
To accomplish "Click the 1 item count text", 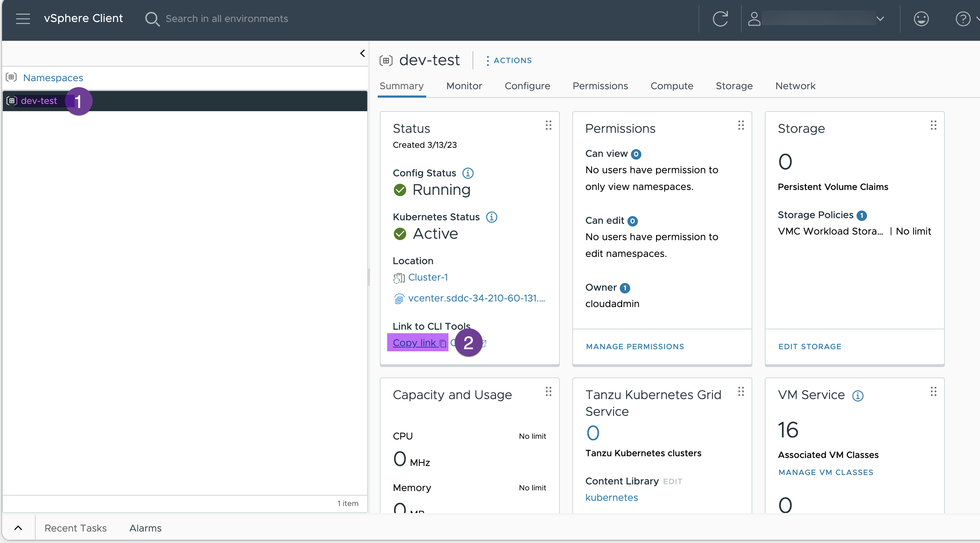I will pyautogui.click(x=347, y=504).
